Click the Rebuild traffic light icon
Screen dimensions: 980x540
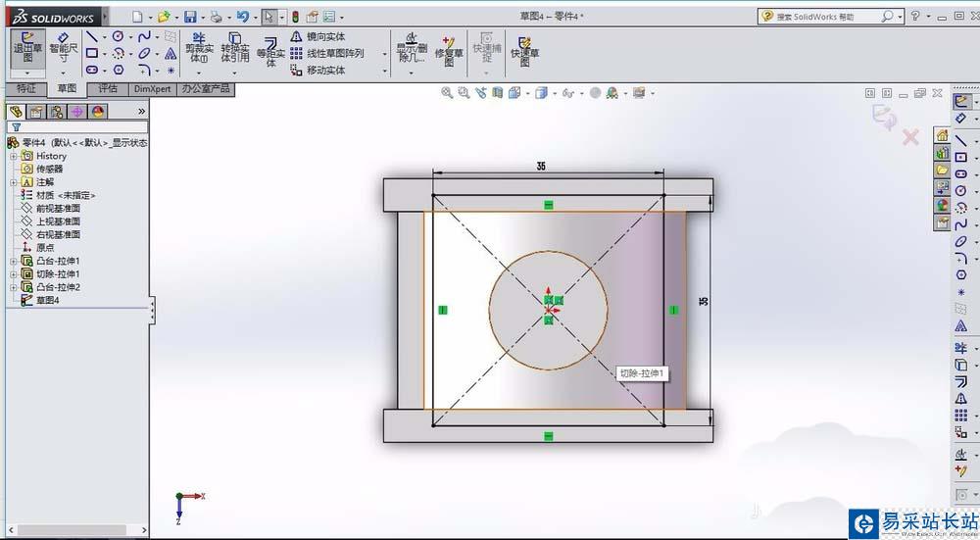[295, 17]
